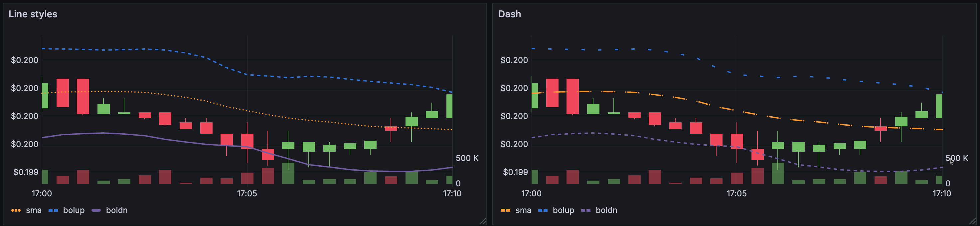This screenshot has height=226, width=980.
Task: Open the Line styles panel title menu
Action: pos(33,14)
